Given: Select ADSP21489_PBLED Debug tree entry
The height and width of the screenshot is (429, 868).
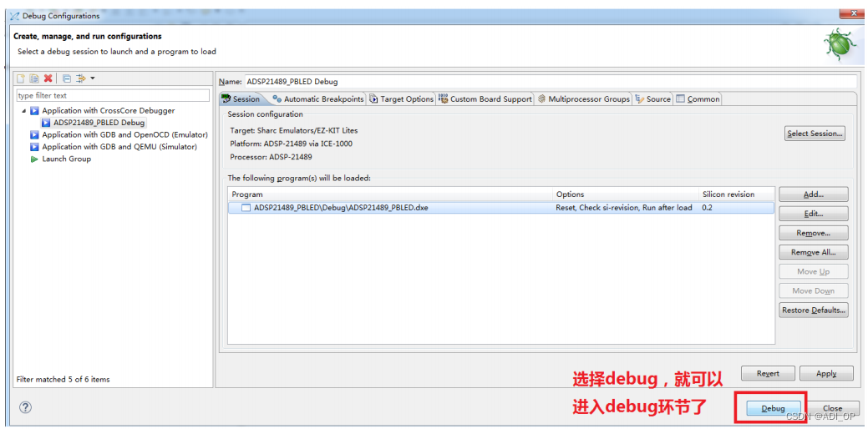Looking at the screenshot, I should 99,123.
